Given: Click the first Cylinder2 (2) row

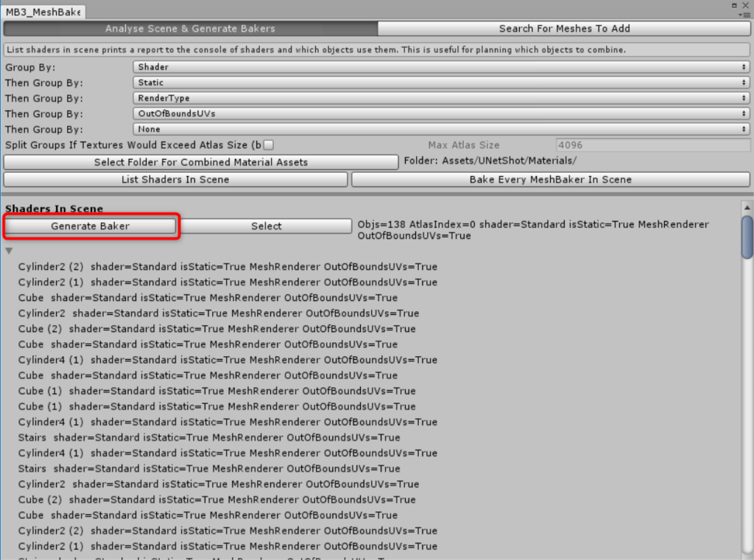Looking at the screenshot, I should [x=228, y=267].
